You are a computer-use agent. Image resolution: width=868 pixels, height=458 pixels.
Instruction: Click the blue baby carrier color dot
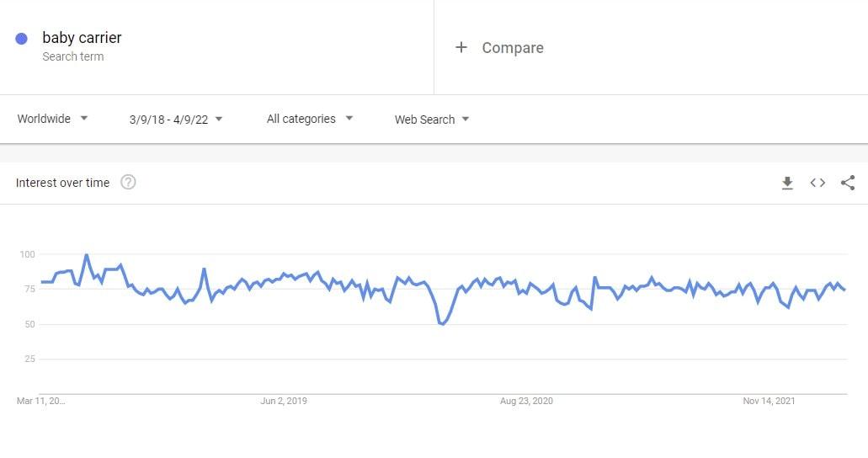point(21,38)
